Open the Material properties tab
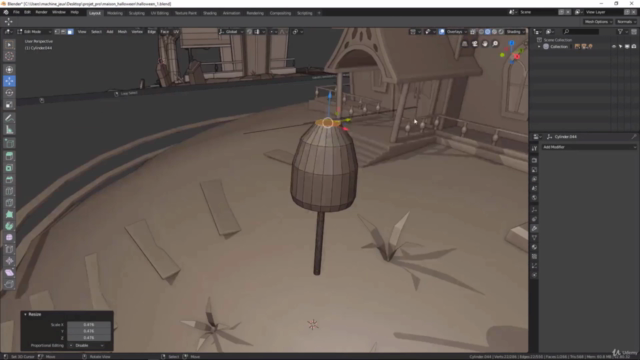The height and width of the screenshot is (360, 640). tap(534, 247)
